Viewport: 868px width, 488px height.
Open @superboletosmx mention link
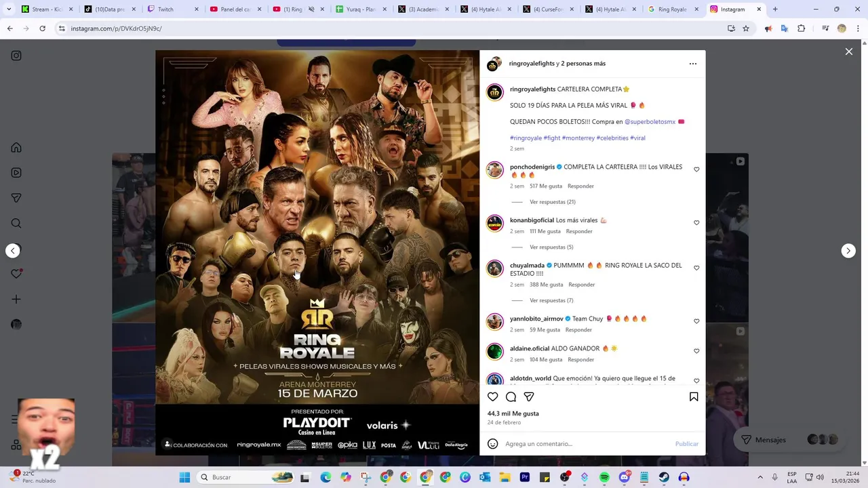coord(650,122)
